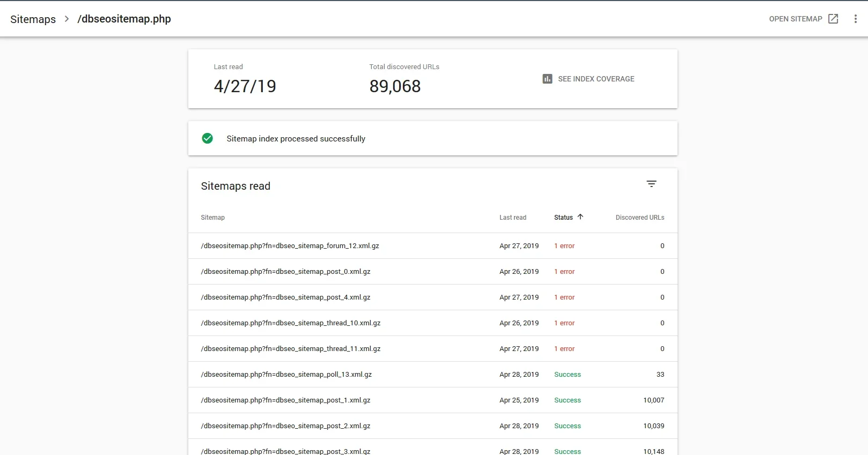The height and width of the screenshot is (455, 868).
Task: Click the 89,068 total discovered URLs value
Action: pos(395,86)
